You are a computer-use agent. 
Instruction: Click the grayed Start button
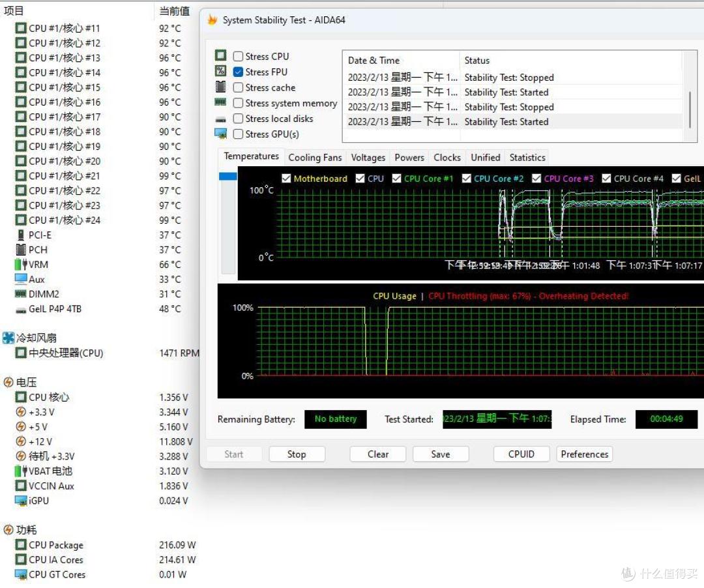click(x=234, y=454)
